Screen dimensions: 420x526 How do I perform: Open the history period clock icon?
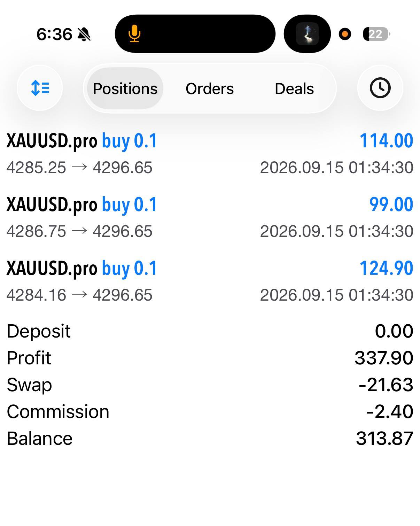pos(380,88)
